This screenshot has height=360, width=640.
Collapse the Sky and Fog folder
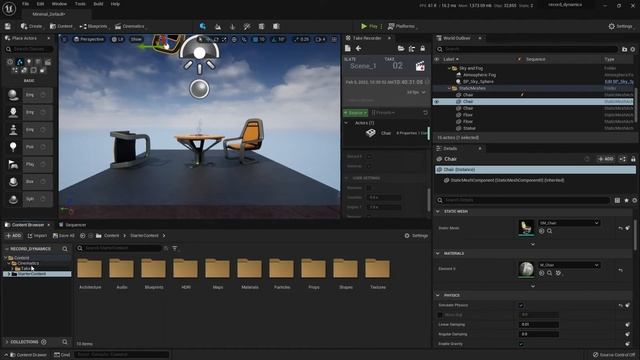[450, 68]
